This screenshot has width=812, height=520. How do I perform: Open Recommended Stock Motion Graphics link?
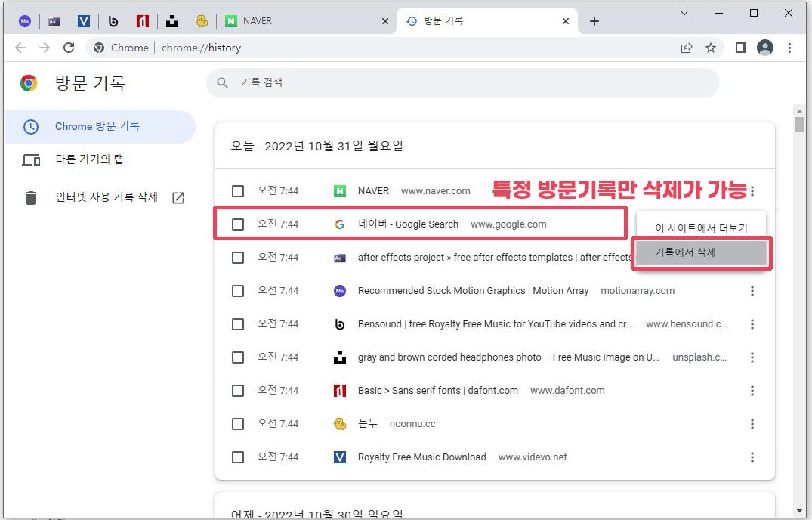(474, 291)
